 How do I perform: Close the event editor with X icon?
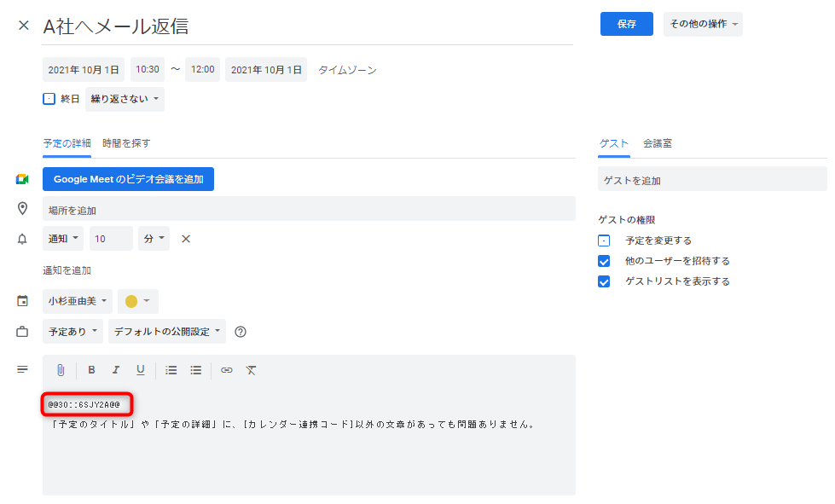click(x=23, y=25)
